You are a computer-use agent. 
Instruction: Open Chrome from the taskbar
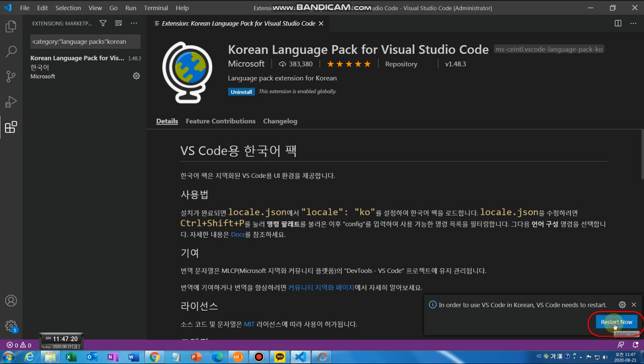(154, 357)
